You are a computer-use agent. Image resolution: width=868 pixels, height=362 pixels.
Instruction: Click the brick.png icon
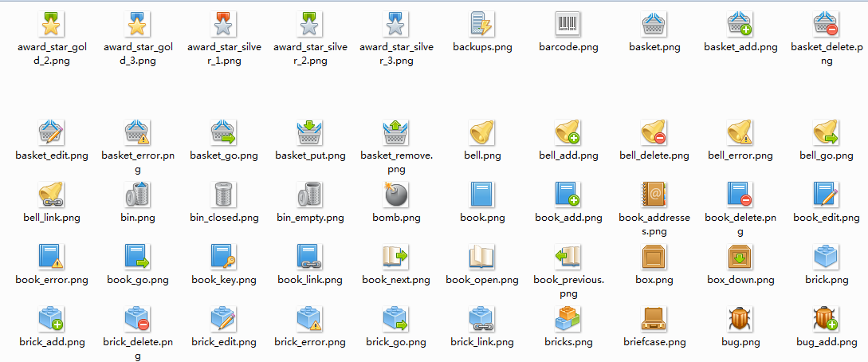[x=827, y=256]
